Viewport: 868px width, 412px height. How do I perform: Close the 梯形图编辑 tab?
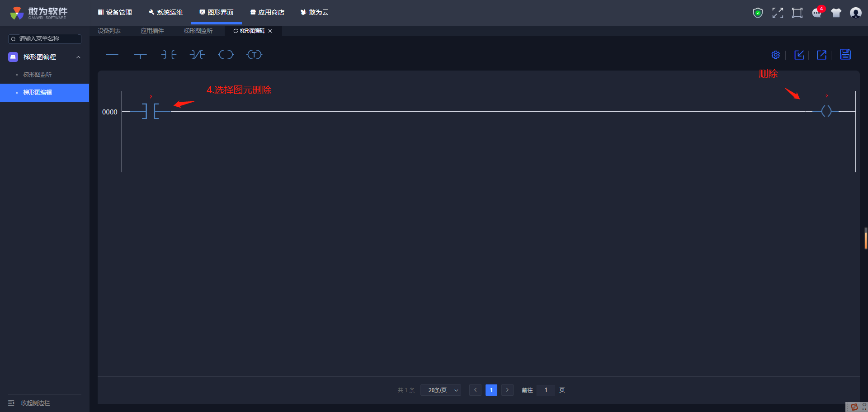pyautogui.click(x=270, y=31)
